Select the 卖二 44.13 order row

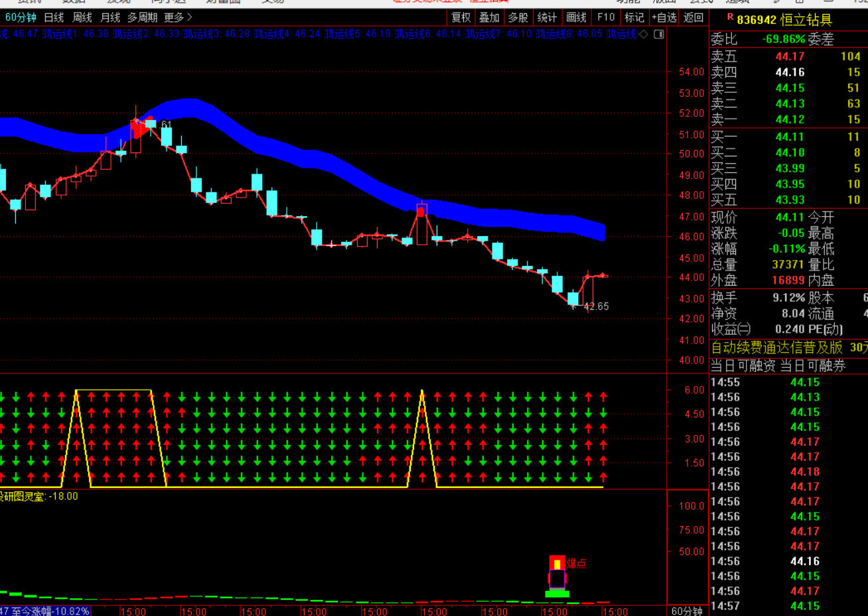point(788,104)
